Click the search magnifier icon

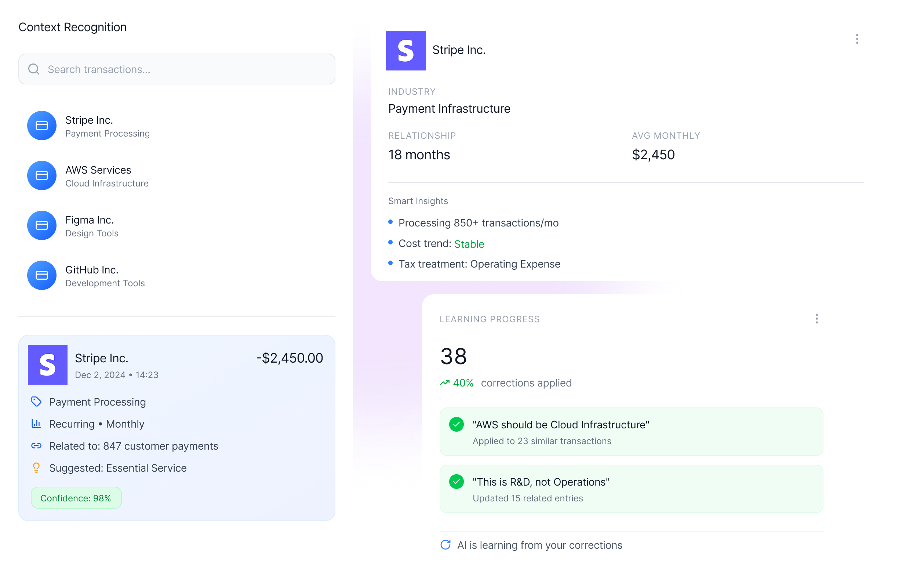click(x=34, y=69)
